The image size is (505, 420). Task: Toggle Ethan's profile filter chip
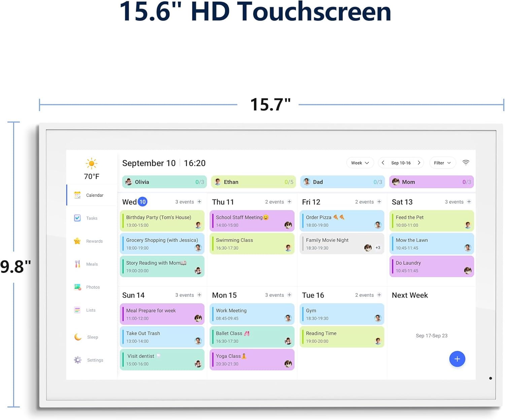(x=253, y=182)
